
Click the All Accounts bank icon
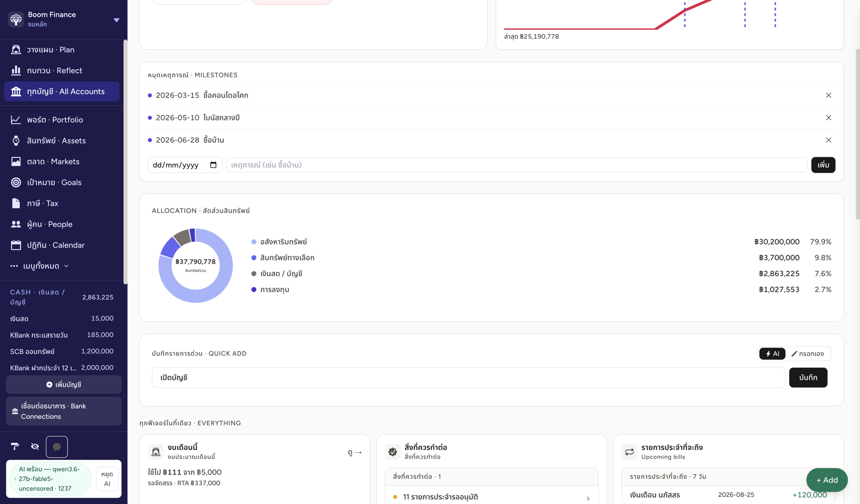tap(16, 92)
